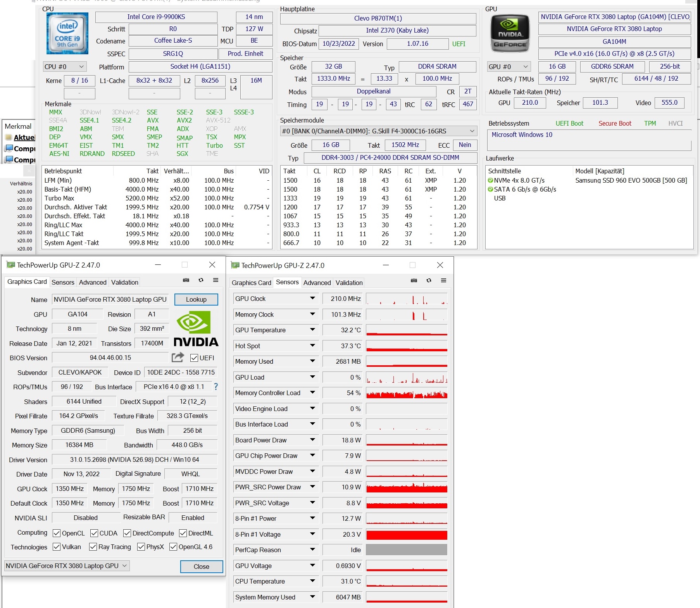Switch to Advanced tab in Sensors window
The height and width of the screenshot is (608, 700).
[317, 283]
